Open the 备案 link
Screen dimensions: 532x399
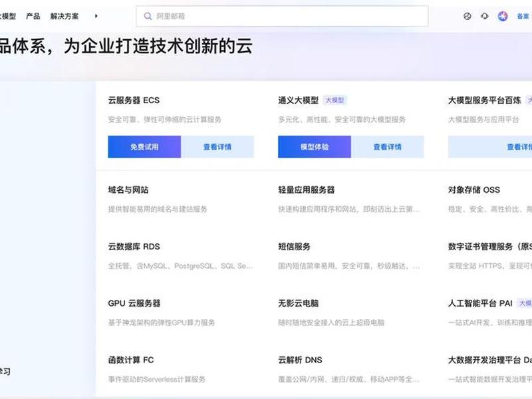pyautogui.click(x=523, y=16)
